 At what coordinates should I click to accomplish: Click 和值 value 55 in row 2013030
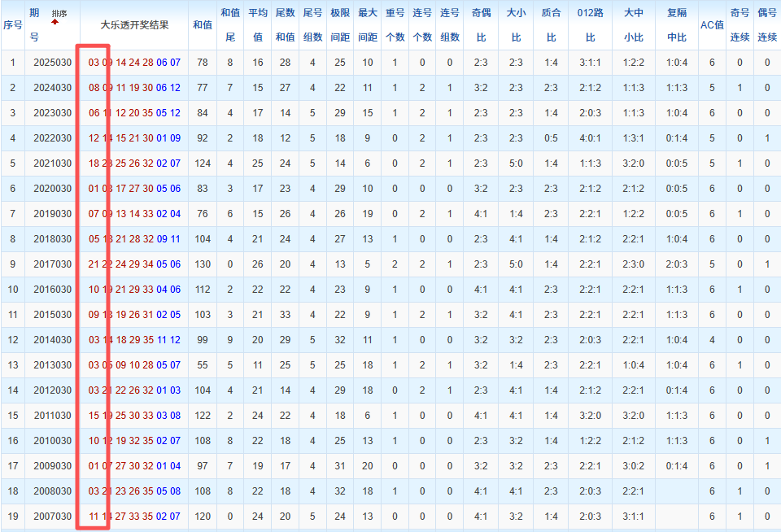point(203,365)
